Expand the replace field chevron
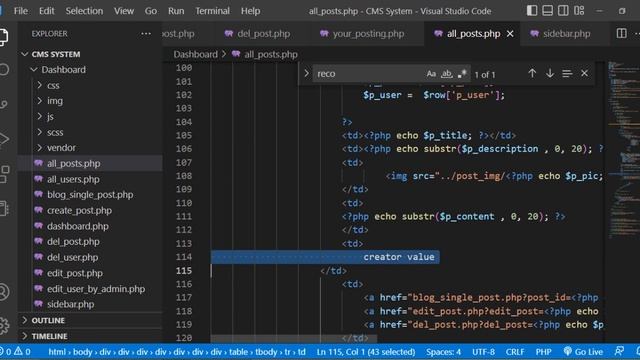 (306, 73)
